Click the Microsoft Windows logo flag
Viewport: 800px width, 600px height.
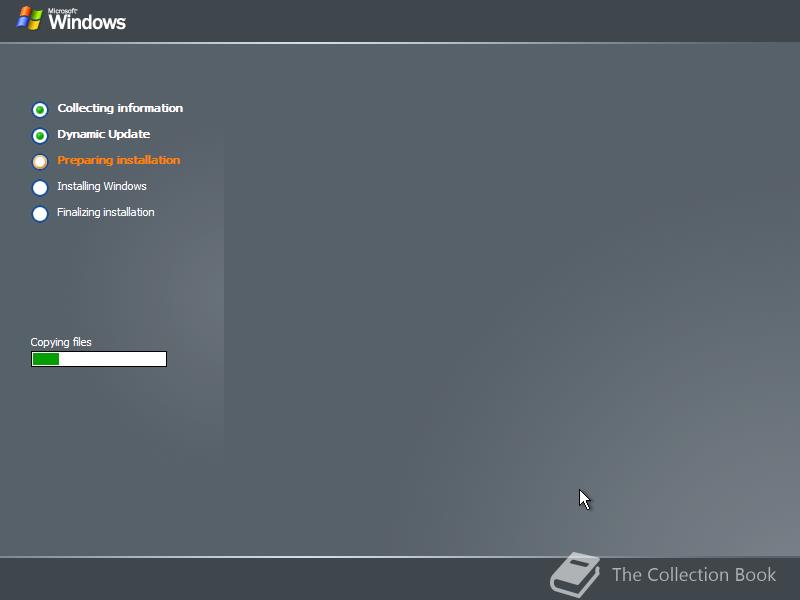pyautogui.click(x=30, y=18)
